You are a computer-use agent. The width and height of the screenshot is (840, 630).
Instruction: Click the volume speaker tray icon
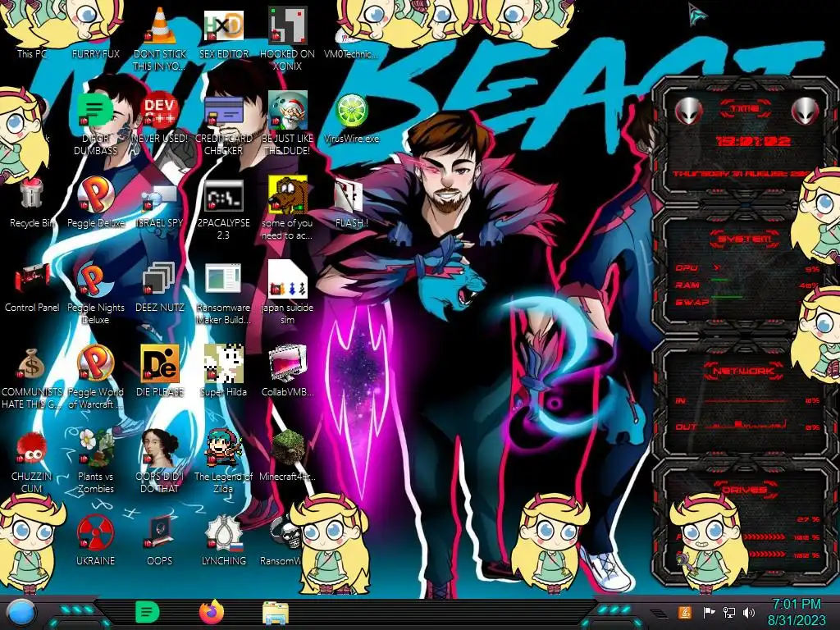pyautogui.click(x=749, y=612)
